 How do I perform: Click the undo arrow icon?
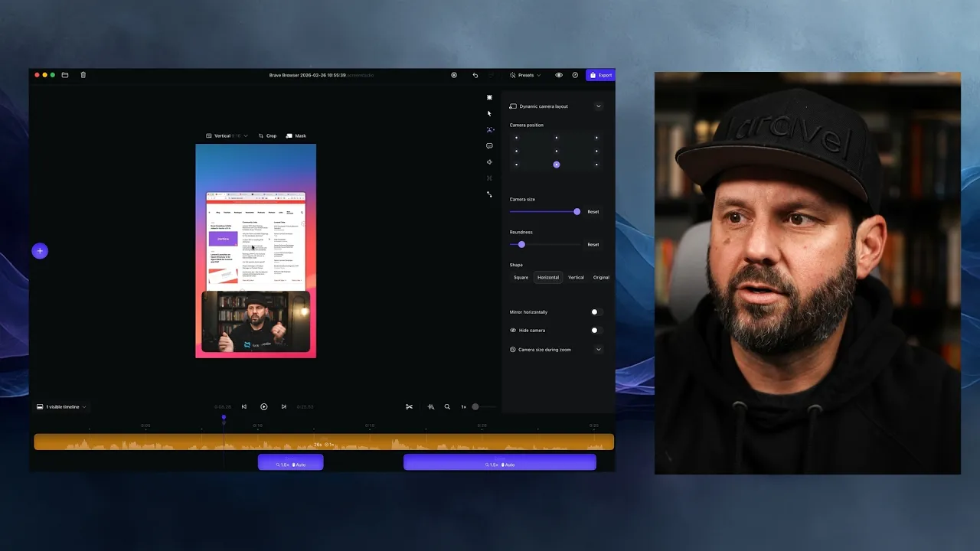[475, 75]
